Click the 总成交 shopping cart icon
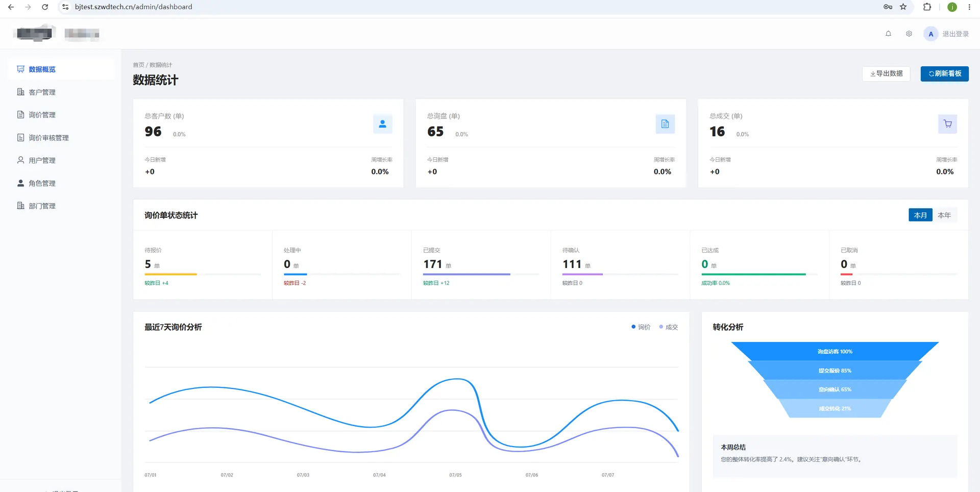Image resolution: width=980 pixels, height=492 pixels. coord(947,124)
